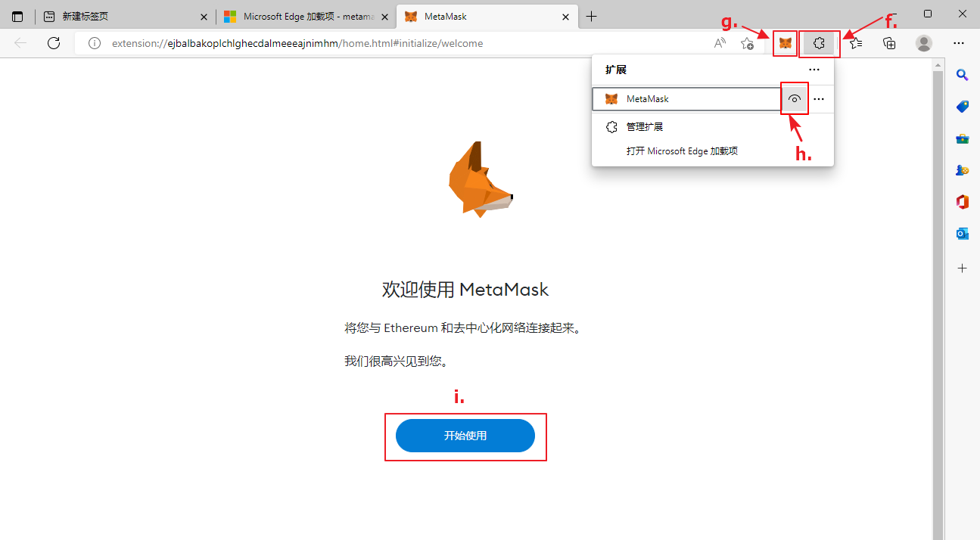Image resolution: width=980 pixels, height=540 pixels.
Task: Open the sidebar Microsoft Office icon
Action: [x=963, y=202]
